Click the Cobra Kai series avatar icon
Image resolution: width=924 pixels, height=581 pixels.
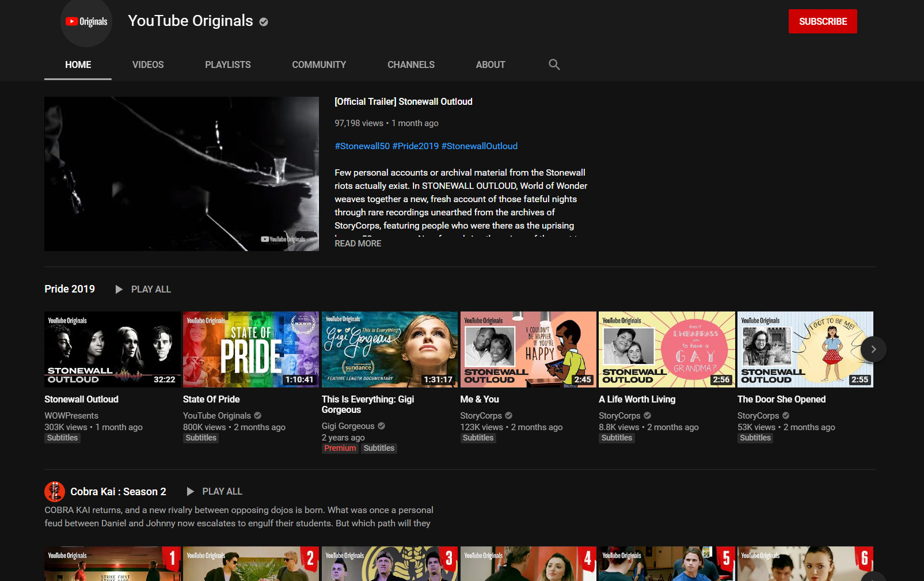click(x=54, y=492)
